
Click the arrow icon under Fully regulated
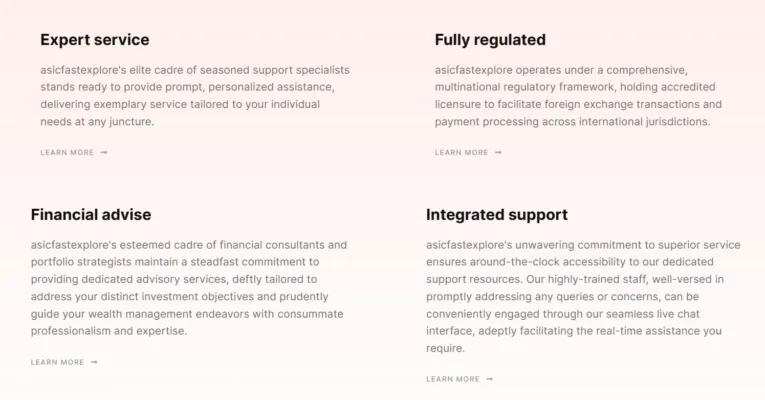(498, 153)
